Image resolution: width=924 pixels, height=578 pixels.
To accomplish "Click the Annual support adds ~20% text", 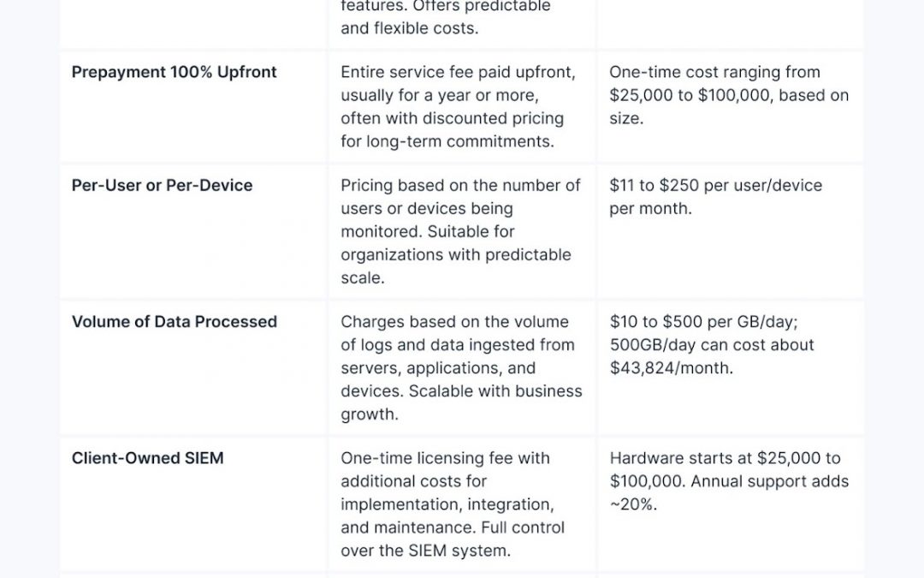I will (729, 492).
